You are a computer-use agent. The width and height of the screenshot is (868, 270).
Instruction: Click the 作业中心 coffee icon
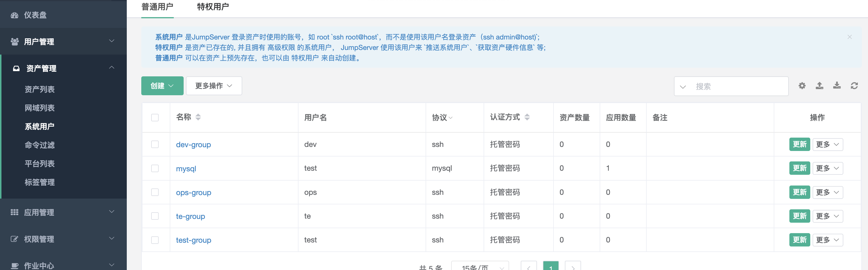point(15,265)
